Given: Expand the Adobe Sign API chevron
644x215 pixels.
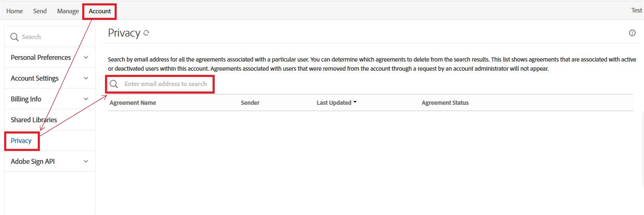Looking at the screenshot, I should (86, 161).
